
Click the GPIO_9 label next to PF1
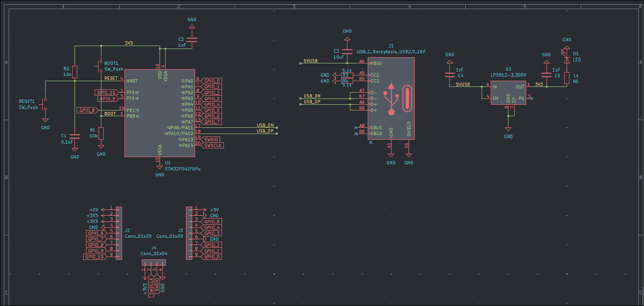pyautogui.click(x=108, y=98)
